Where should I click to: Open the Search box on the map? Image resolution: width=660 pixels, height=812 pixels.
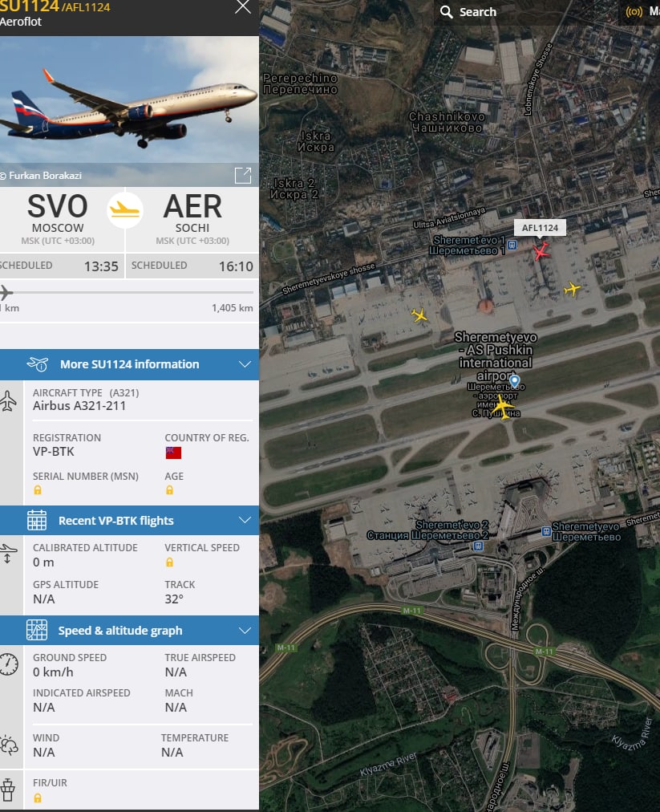click(468, 12)
